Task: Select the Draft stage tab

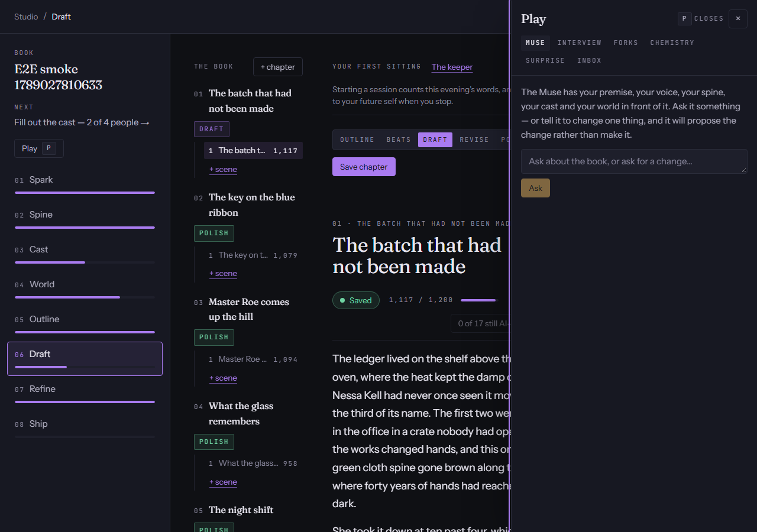Action: point(435,140)
